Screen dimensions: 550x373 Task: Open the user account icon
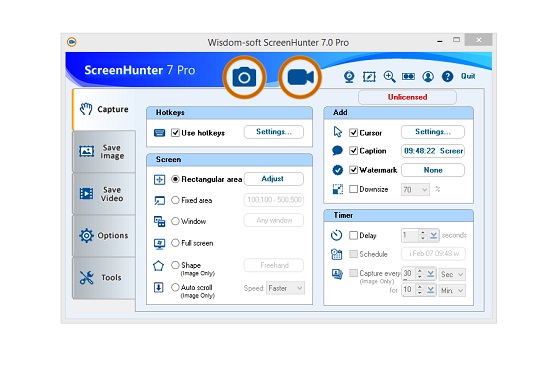(428, 76)
